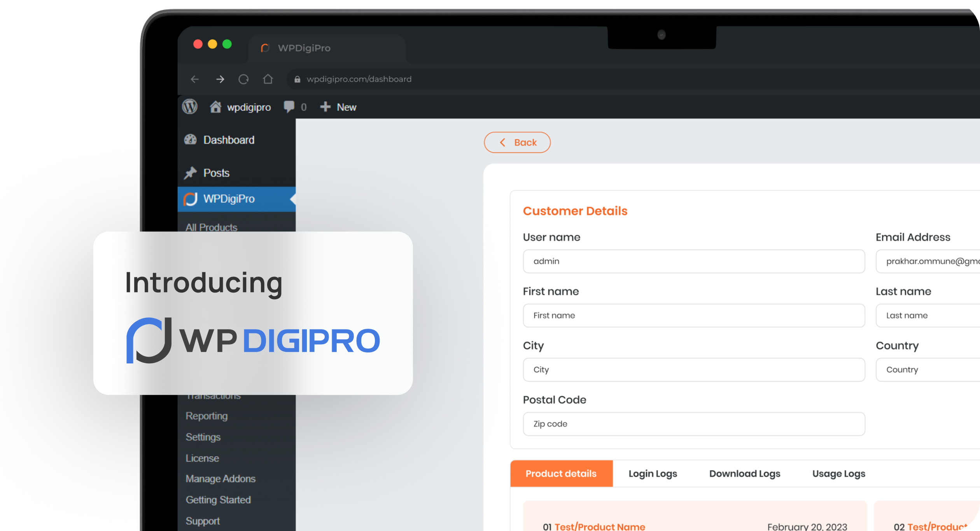Click the User name field with admin
Screen dimensions: 980x531
(x=694, y=261)
